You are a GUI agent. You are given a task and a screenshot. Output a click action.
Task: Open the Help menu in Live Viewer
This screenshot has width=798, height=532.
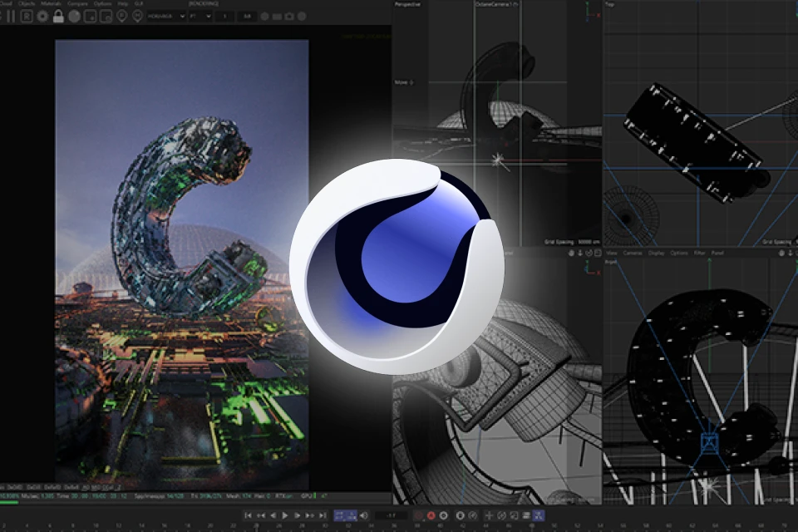(x=123, y=3)
